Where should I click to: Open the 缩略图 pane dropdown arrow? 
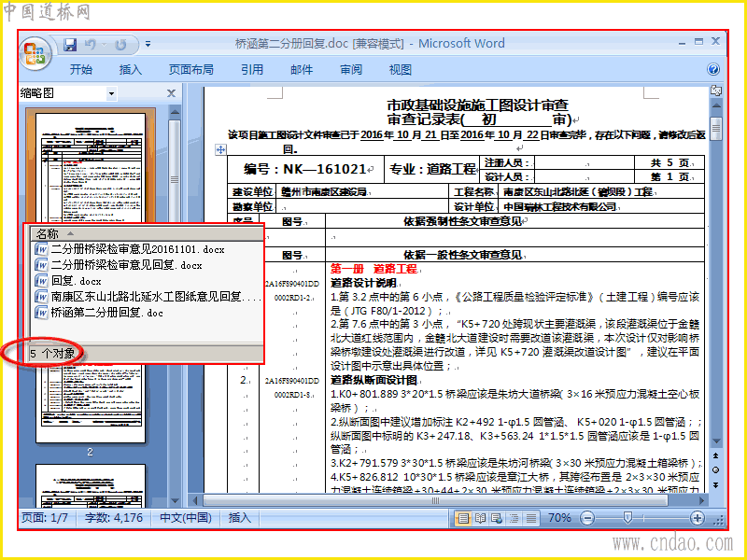(x=111, y=93)
